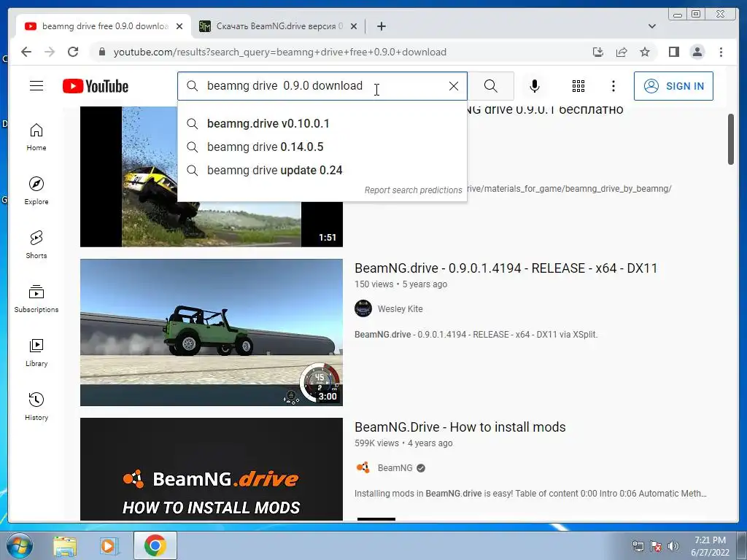This screenshot has height=560, width=747.
Task: Open Wesley Kite channel name
Action: [x=400, y=308]
